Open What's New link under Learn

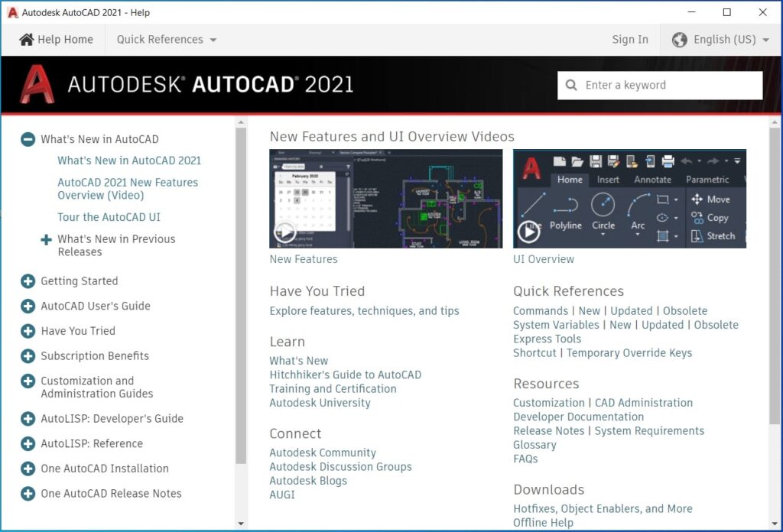coord(299,361)
